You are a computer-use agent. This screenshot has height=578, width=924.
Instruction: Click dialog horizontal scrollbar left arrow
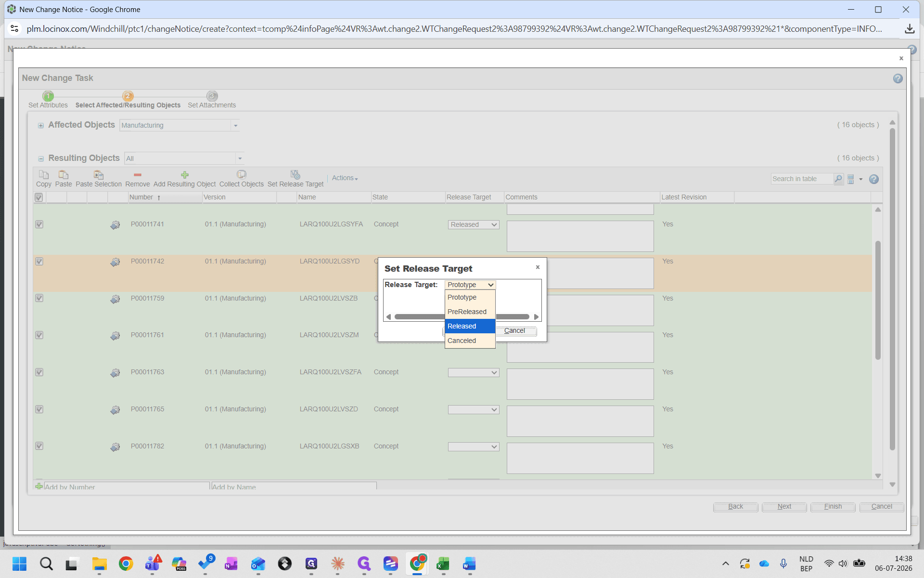click(x=389, y=317)
